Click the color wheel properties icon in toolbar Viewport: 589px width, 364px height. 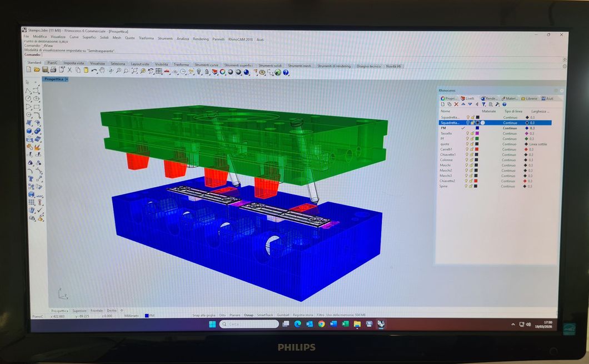[223, 72]
